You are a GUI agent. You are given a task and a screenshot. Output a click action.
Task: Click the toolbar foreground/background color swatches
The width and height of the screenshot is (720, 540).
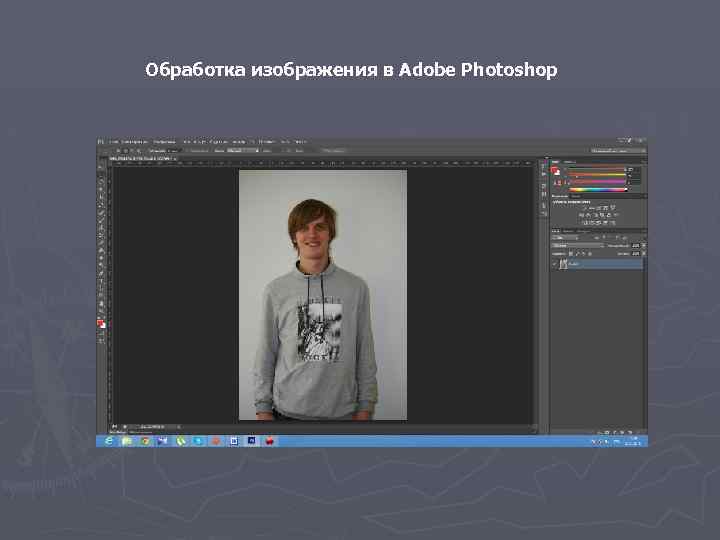coord(101,324)
